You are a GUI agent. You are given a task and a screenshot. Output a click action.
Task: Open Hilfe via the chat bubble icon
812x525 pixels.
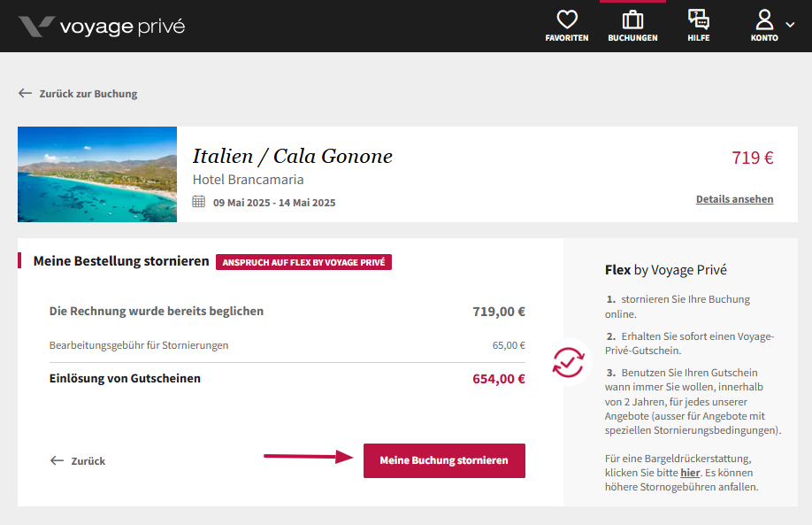click(698, 19)
